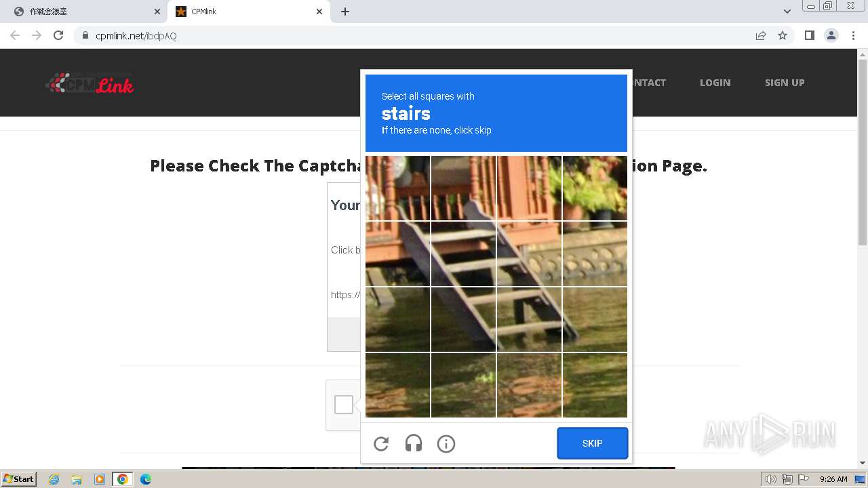Viewport: 868px width, 488px height.
Task: Open the SIGN UP page link
Action: click(785, 83)
